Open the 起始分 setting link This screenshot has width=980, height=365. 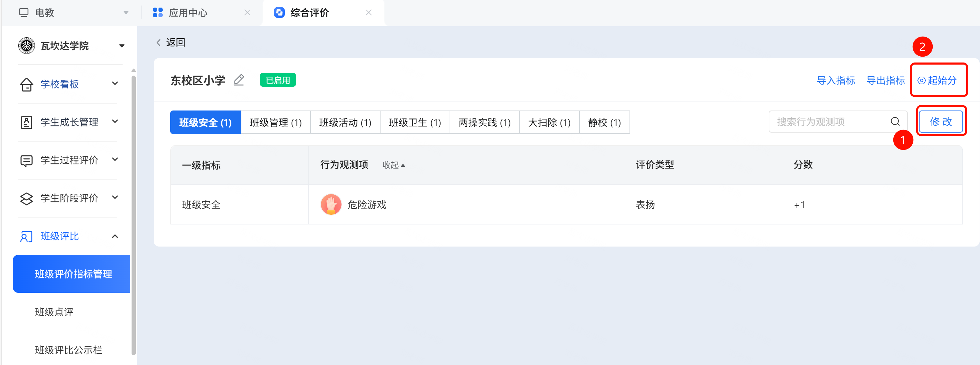click(x=937, y=80)
